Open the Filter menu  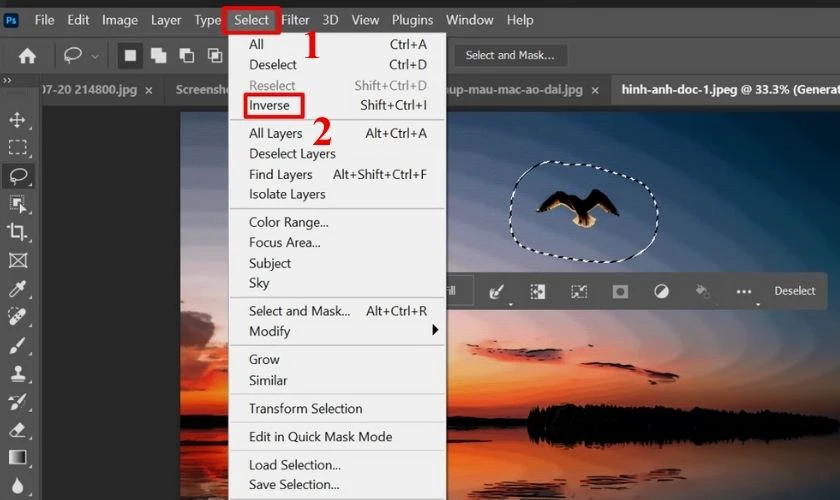[x=295, y=20]
